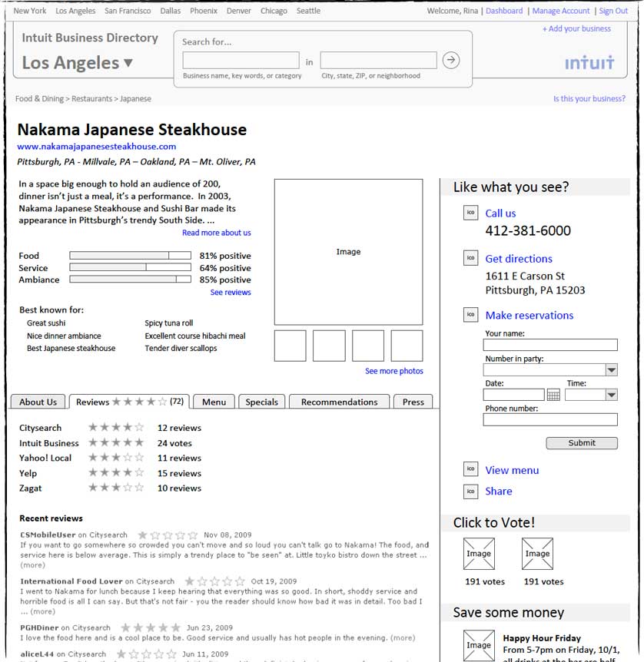
Task: Click the icon beside Share
Action: pos(470,492)
